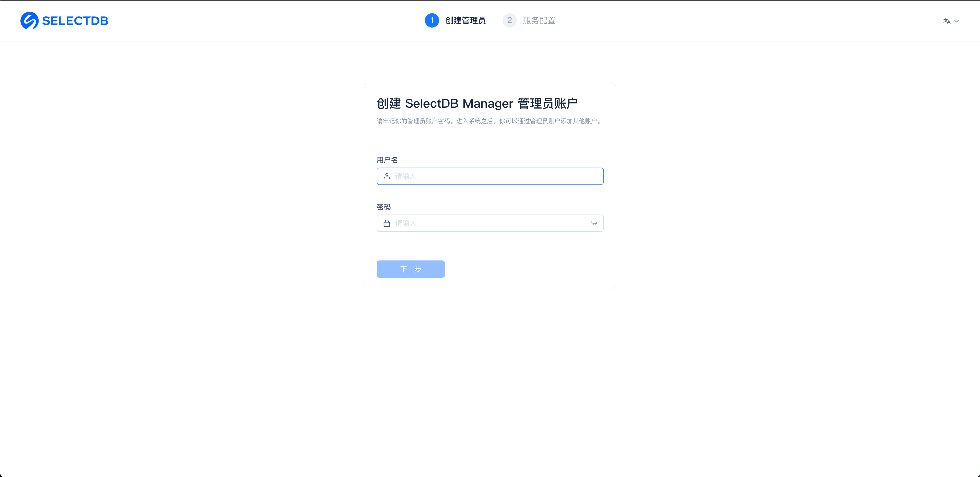Click the heading 创建 SelectDB Manager 管理员账户
980x477 pixels.
(x=477, y=103)
